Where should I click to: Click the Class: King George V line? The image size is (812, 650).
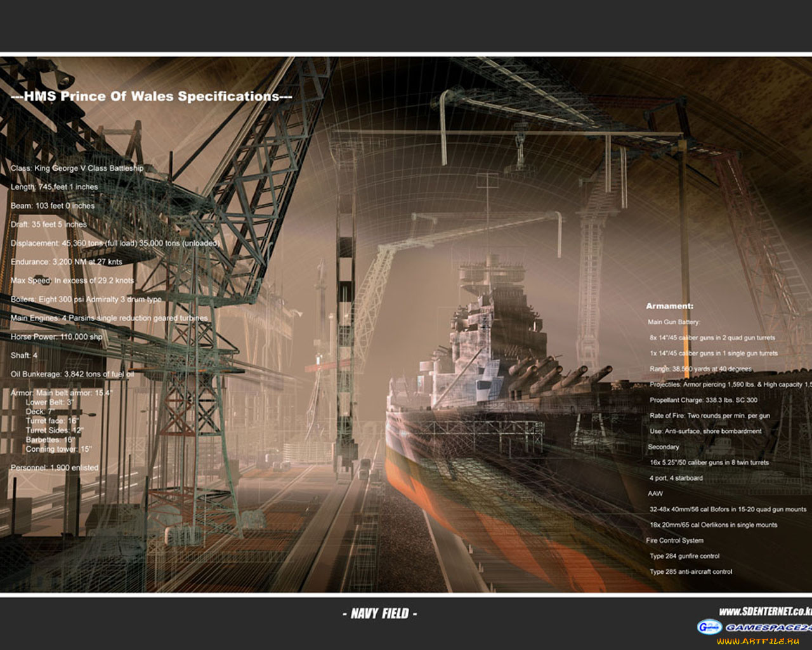coord(77,168)
